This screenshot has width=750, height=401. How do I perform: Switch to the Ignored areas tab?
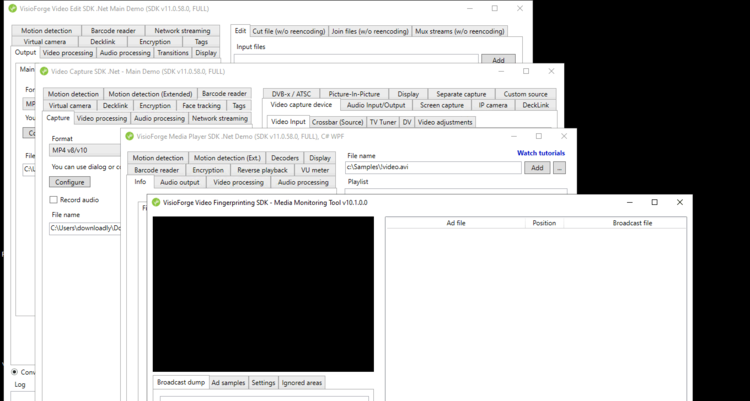pos(302,383)
